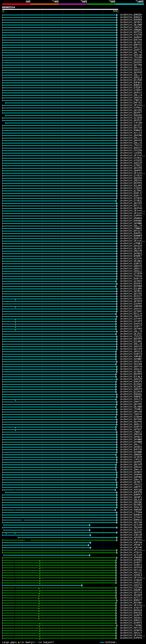Open hit UniRef100_B9T5I4
Image resolution: width=146 pixels, height=644 pixels.
coord(131,32)
